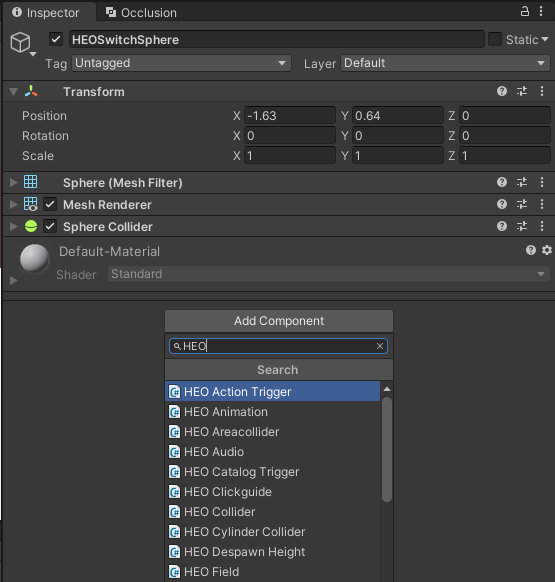This screenshot has height=582, width=555.
Task: Click the Add Component button
Action: [279, 321]
